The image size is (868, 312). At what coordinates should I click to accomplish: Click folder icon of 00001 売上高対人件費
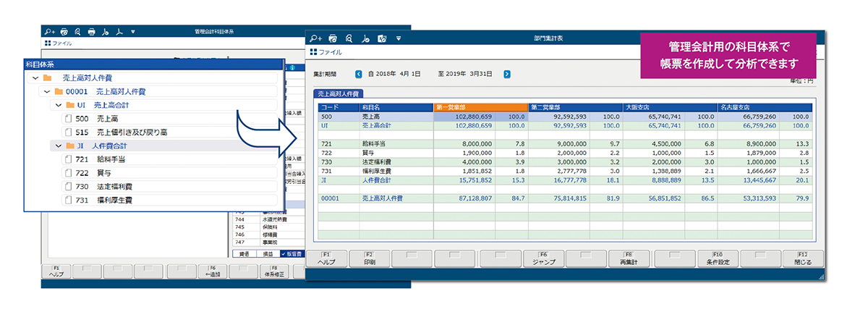coord(59,92)
